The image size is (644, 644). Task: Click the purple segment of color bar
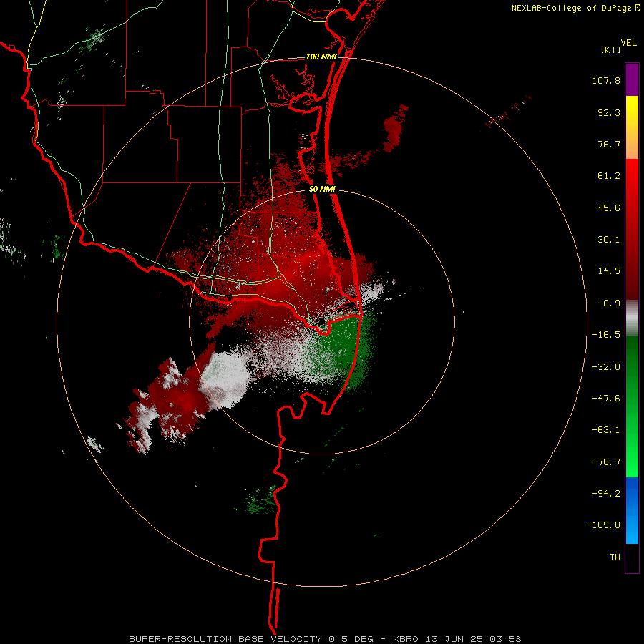632,80
